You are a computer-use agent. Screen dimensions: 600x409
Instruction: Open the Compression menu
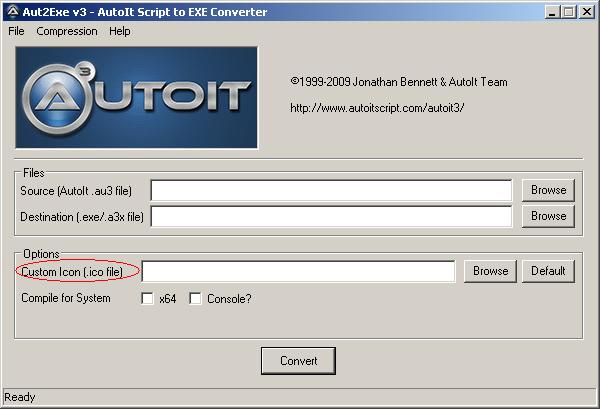67,31
